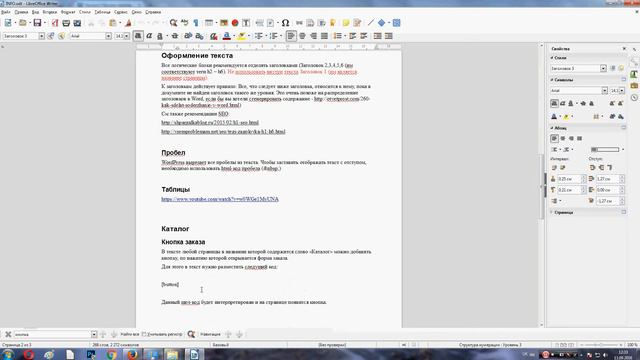
Task: Open sidebar Arial font name dropdown
Action: click(604, 91)
